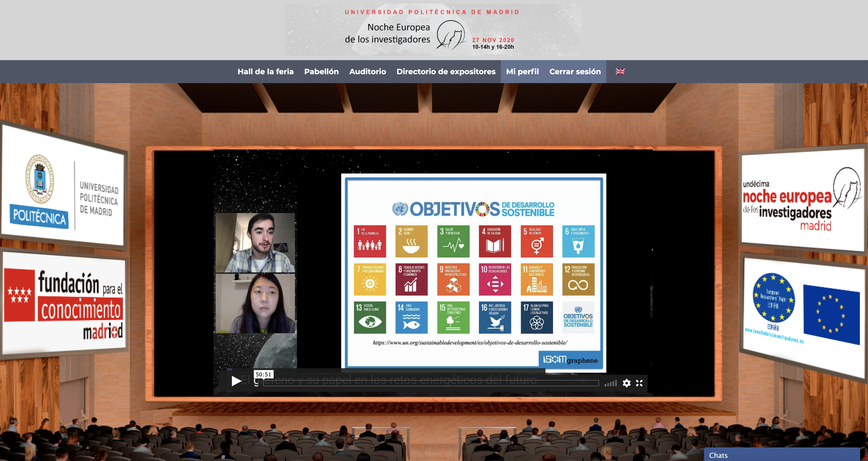Image resolution: width=868 pixels, height=461 pixels.
Task: Go to Hall de la feria
Action: (x=266, y=72)
